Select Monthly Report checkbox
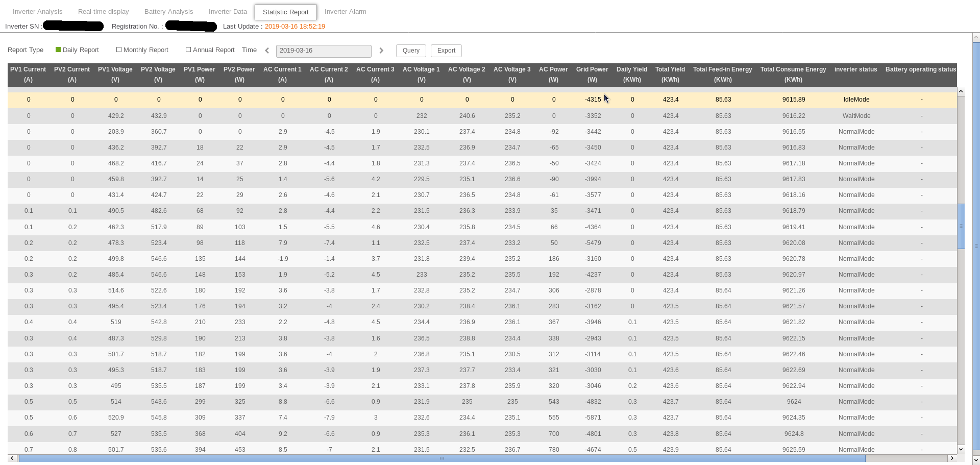Viewport: 980px width, 465px height. (x=119, y=50)
